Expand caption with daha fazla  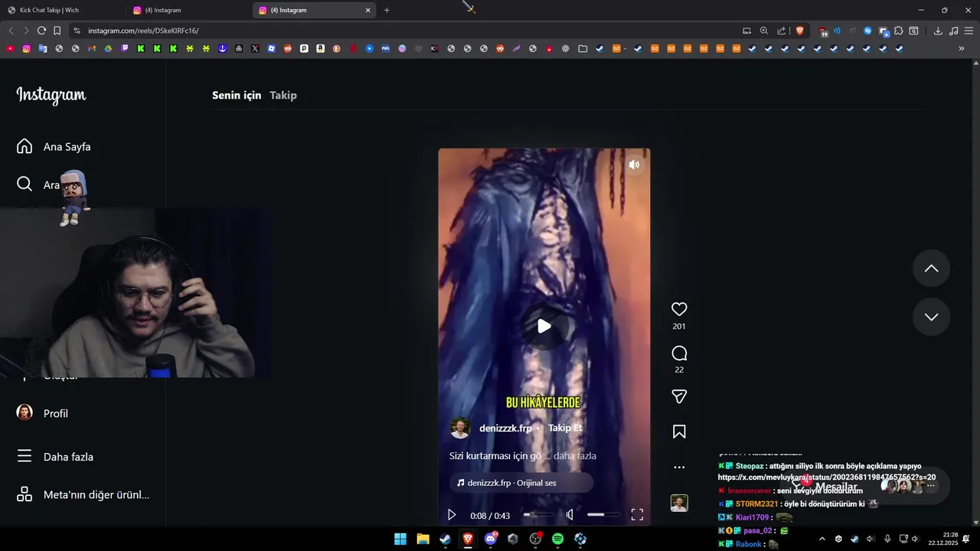tap(574, 456)
